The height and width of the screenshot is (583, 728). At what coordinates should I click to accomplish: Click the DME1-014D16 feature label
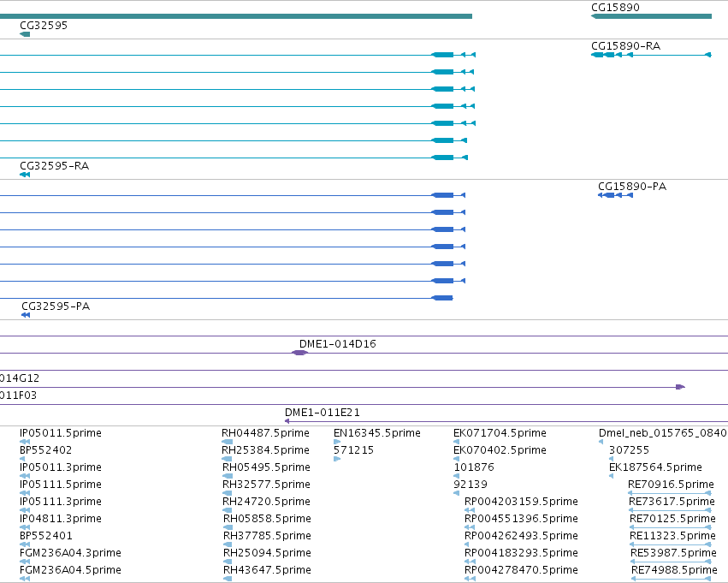[338, 344]
